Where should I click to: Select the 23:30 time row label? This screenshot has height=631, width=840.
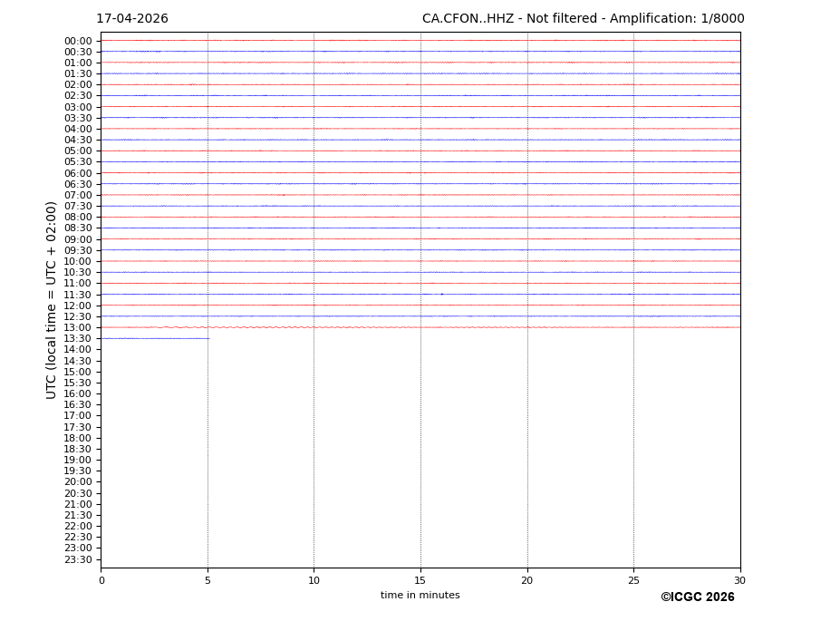pyautogui.click(x=78, y=559)
